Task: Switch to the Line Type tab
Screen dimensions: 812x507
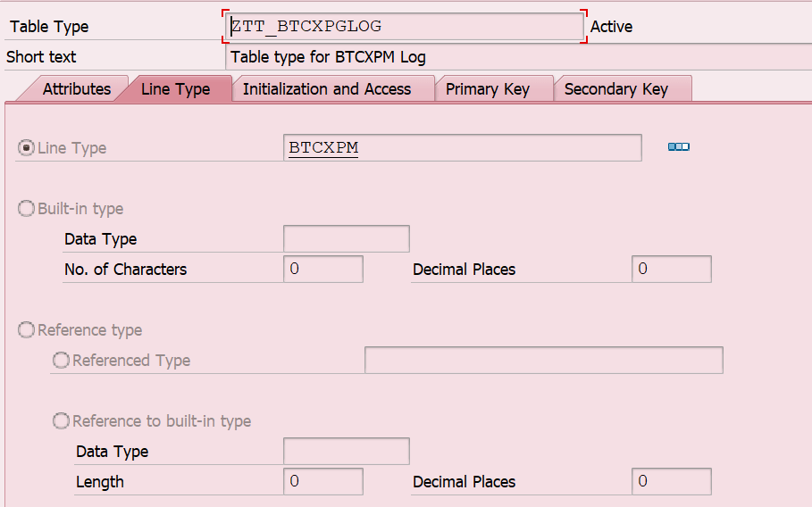Action: [x=176, y=89]
